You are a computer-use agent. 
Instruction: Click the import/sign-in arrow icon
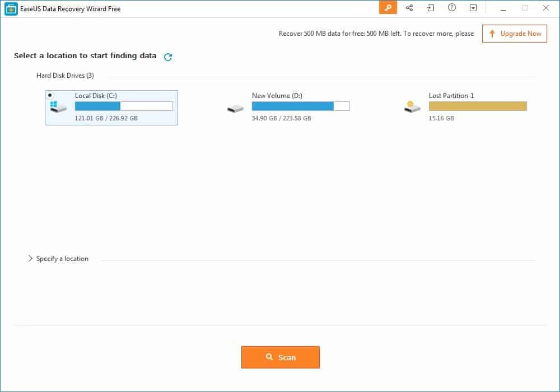(x=431, y=7)
